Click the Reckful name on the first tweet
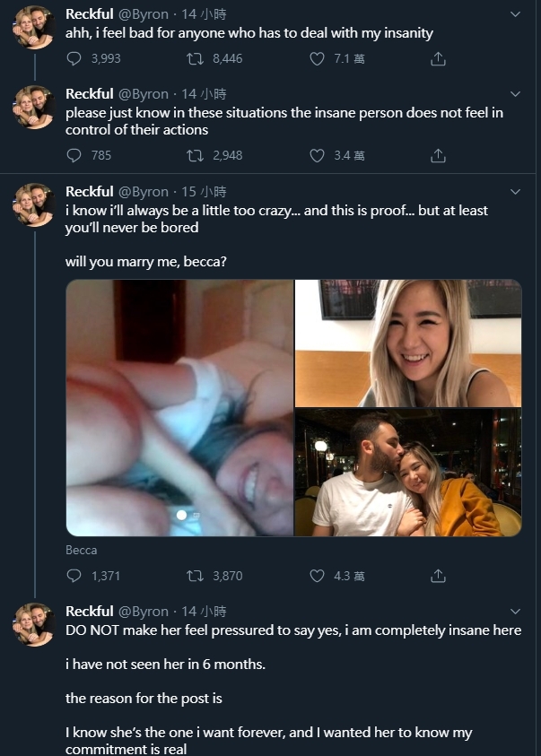 pos(90,14)
